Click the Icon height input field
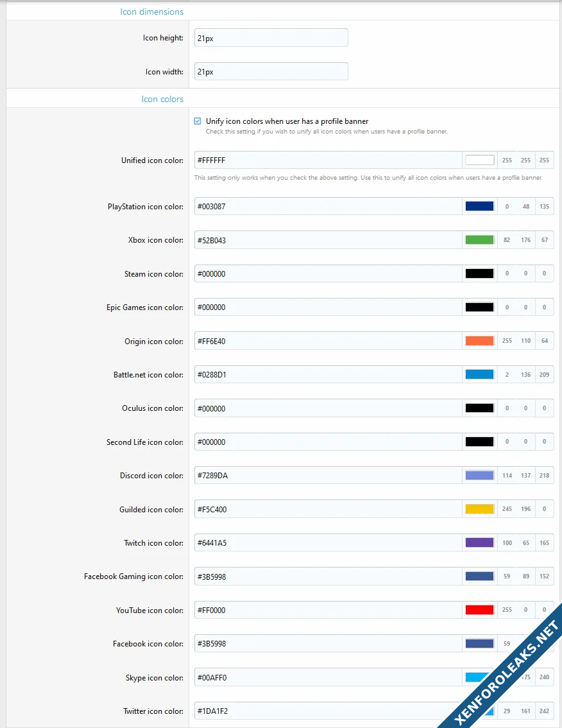The height and width of the screenshot is (728, 562). point(271,38)
